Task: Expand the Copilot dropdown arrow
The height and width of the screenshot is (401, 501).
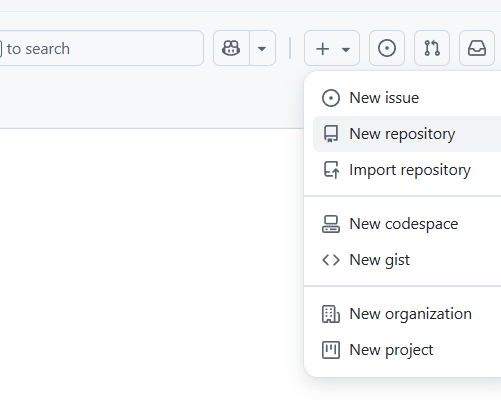Action: point(262,48)
